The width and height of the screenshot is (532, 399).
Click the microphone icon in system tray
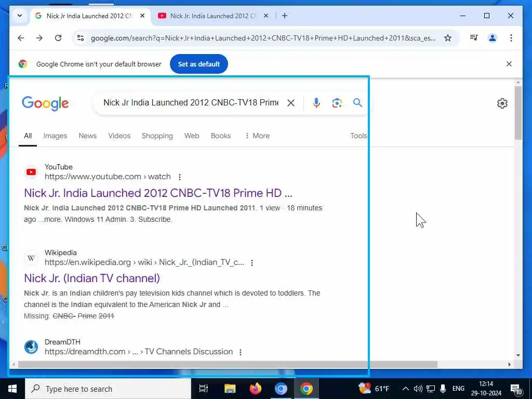(x=443, y=389)
